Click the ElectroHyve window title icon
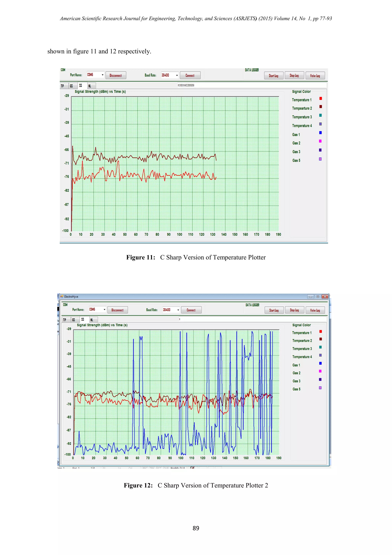 click(62, 296)
